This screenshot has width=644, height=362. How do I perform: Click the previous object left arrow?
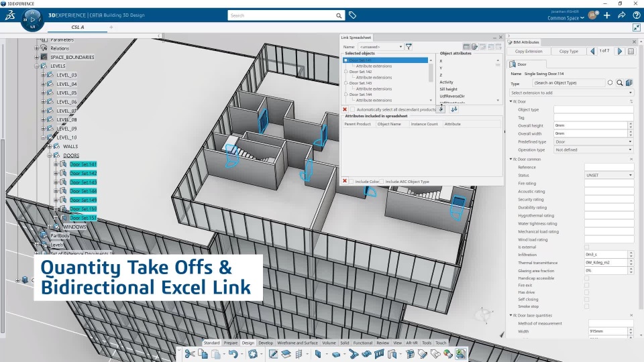coord(592,52)
